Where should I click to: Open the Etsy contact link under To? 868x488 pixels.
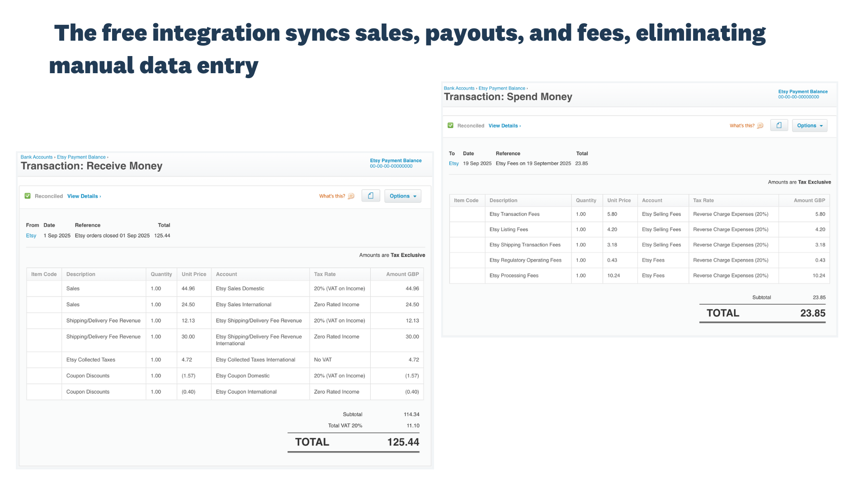(454, 164)
